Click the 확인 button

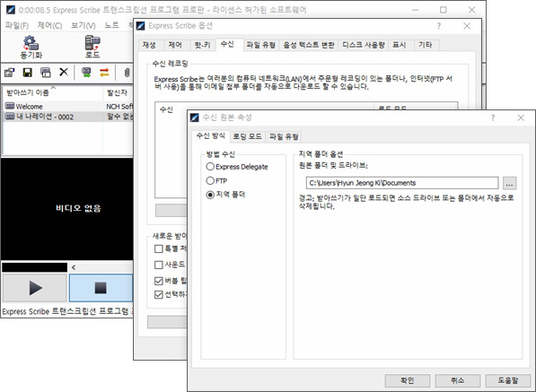[407, 380]
